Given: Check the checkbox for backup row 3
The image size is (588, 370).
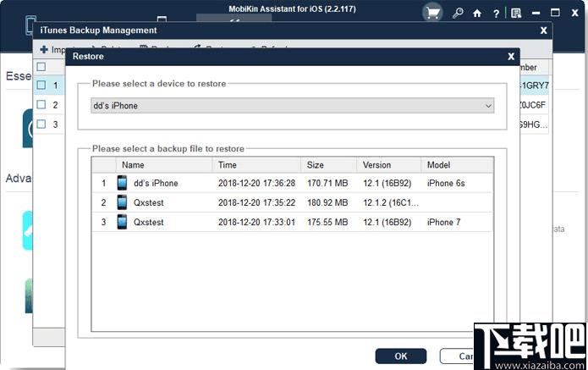Looking at the screenshot, I should click(41, 124).
